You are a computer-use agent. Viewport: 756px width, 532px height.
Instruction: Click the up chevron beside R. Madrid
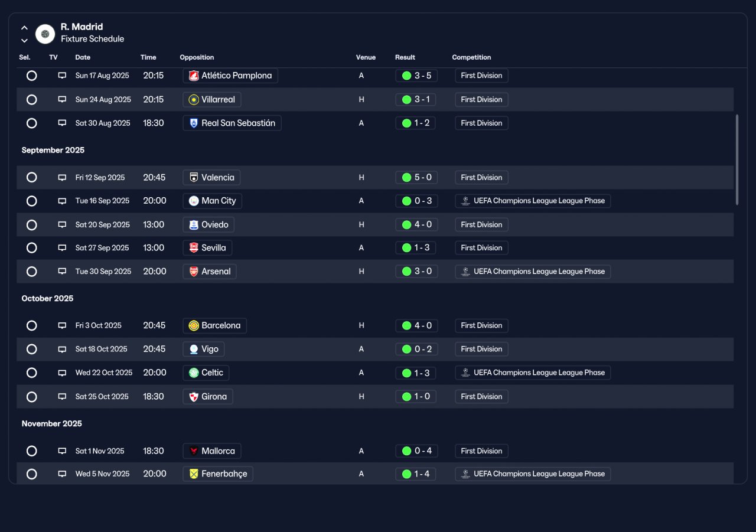24,27
